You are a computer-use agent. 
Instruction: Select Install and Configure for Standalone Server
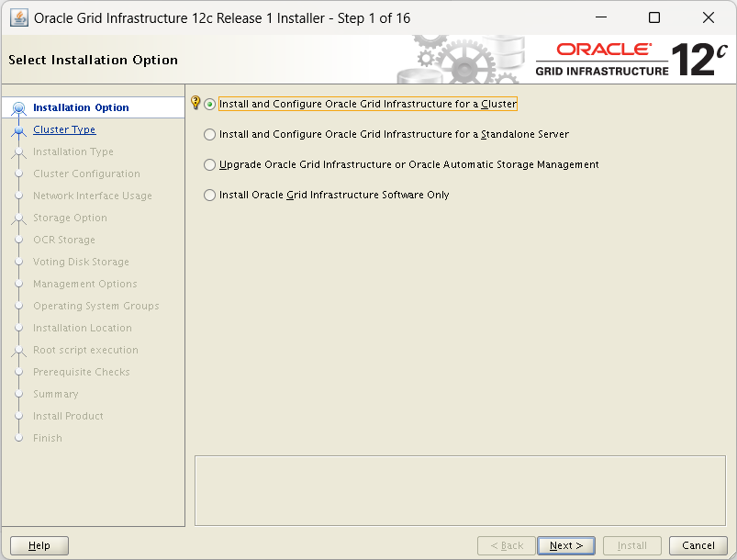coord(386,134)
